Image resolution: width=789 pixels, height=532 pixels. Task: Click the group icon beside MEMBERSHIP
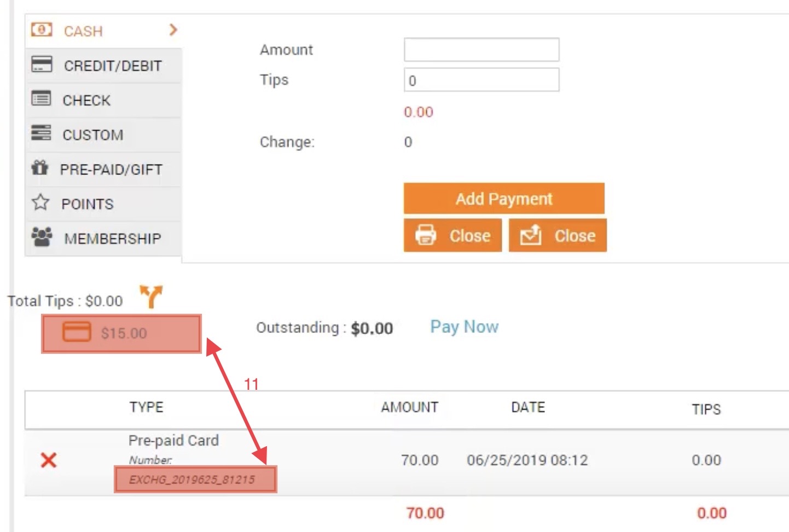coord(42,237)
